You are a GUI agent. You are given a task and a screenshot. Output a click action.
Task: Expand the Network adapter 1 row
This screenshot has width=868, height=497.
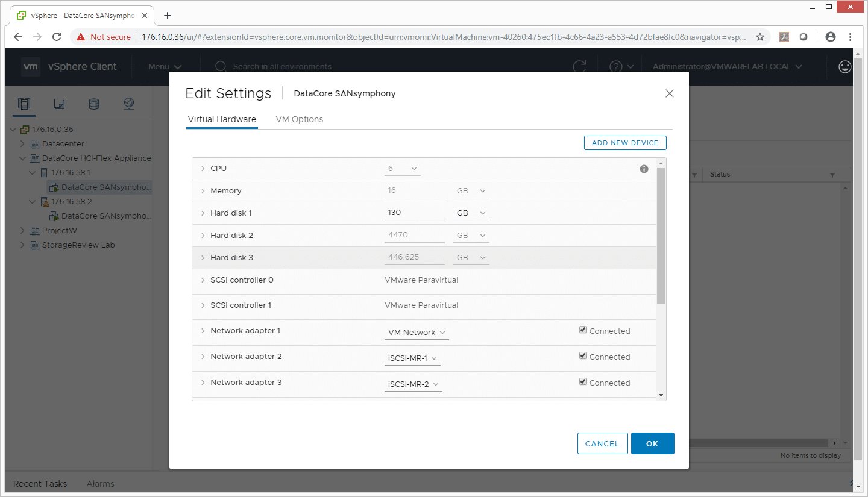(x=203, y=331)
